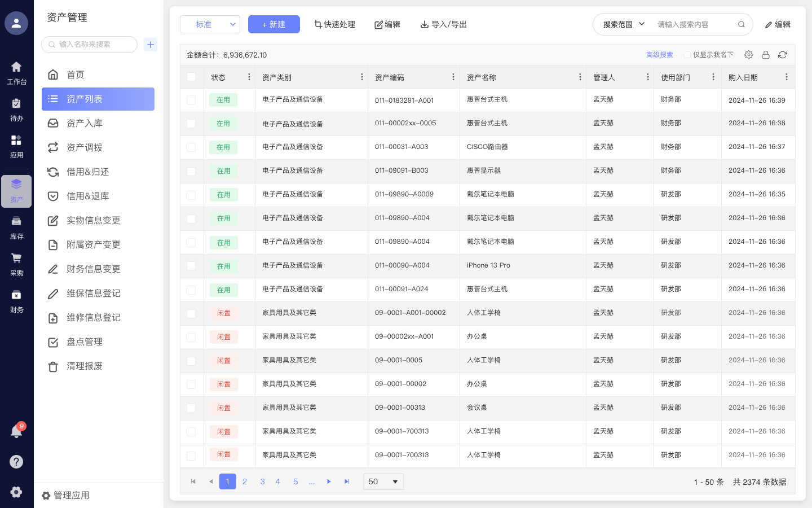Click the plus icon next to name search
This screenshot has width=812, height=508.
click(x=151, y=45)
